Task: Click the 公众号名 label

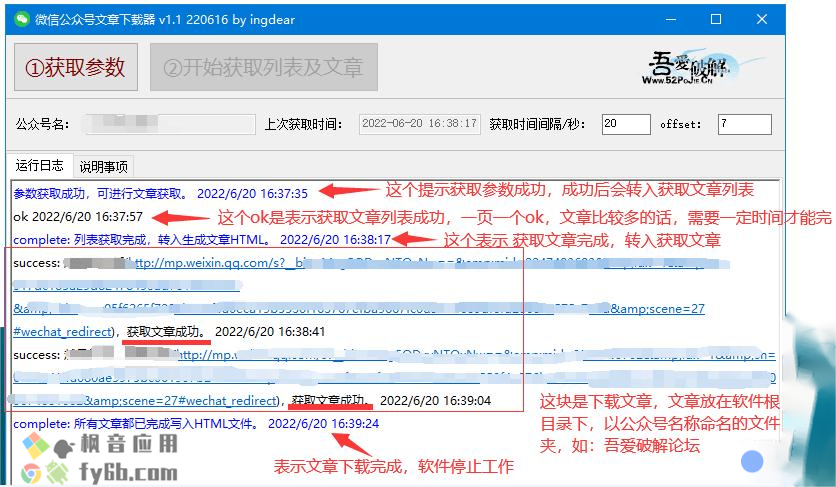Action: (x=42, y=124)
